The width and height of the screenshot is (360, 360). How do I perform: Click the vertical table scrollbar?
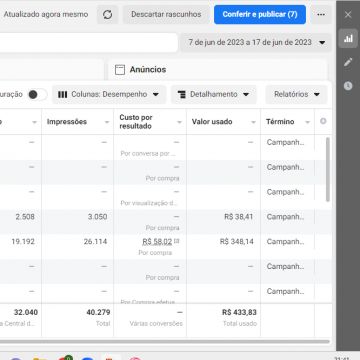pos(328,169)
